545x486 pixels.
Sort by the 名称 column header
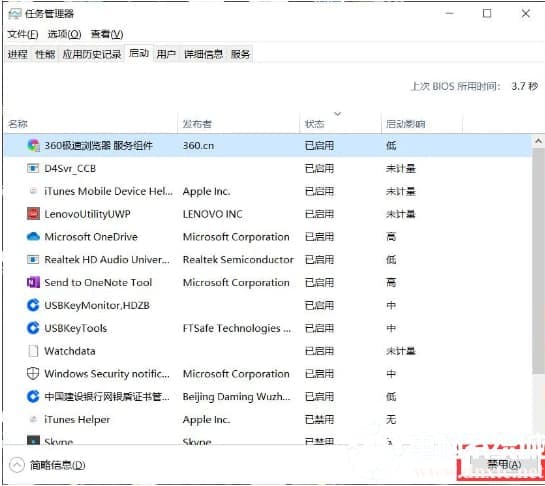[x=91, y=124]
